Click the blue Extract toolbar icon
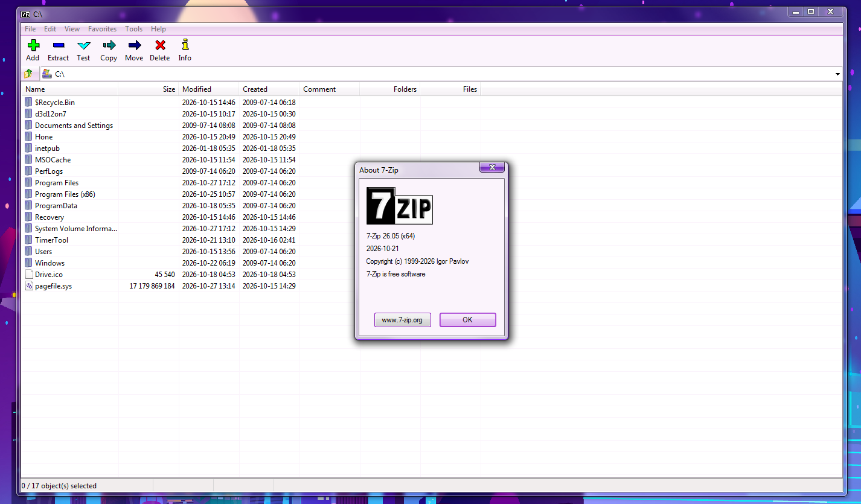The width and height of the screenshot is (861, 504). click(x=59, y=45)
